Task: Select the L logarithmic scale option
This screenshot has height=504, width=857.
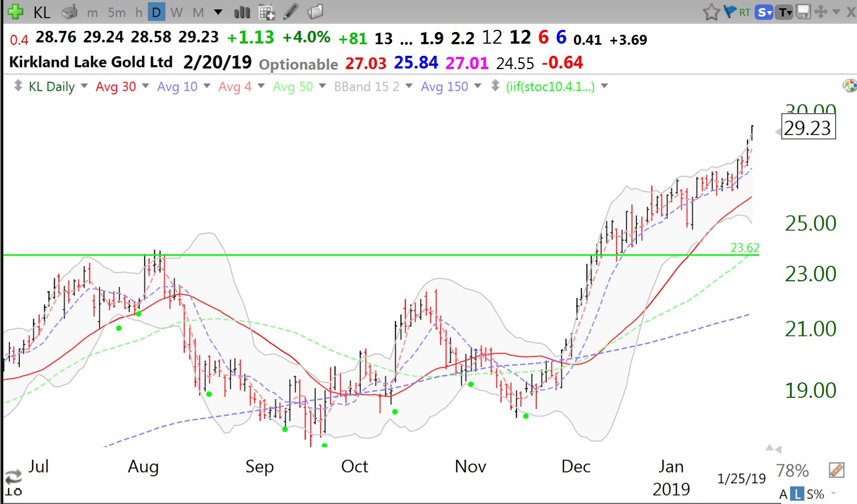Action: [x=796, y=494]
